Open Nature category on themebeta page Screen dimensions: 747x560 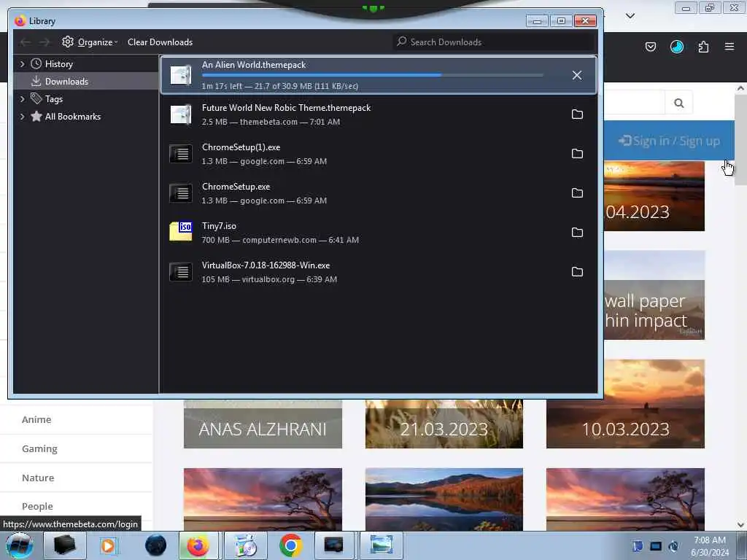pos(38,478)
